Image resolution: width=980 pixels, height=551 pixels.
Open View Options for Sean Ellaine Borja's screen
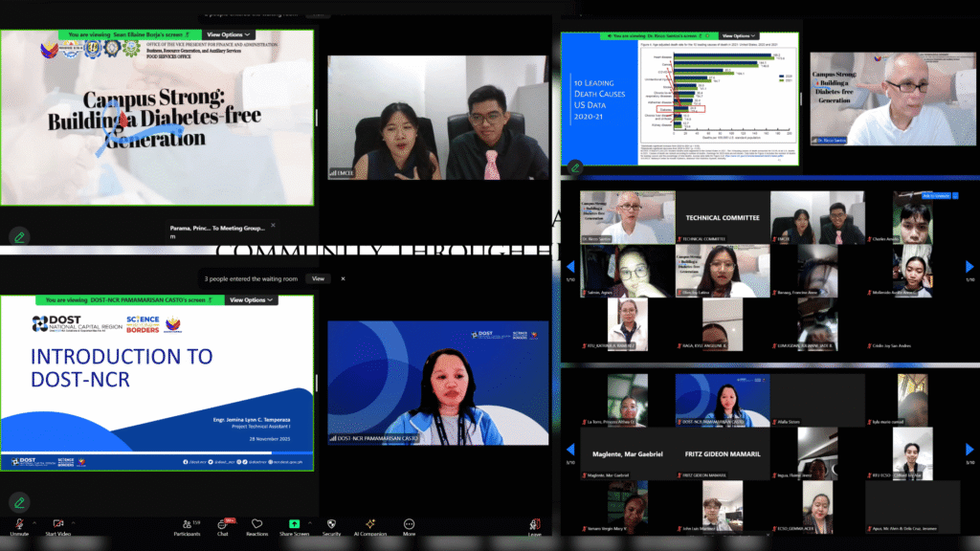tap(230, 34)
